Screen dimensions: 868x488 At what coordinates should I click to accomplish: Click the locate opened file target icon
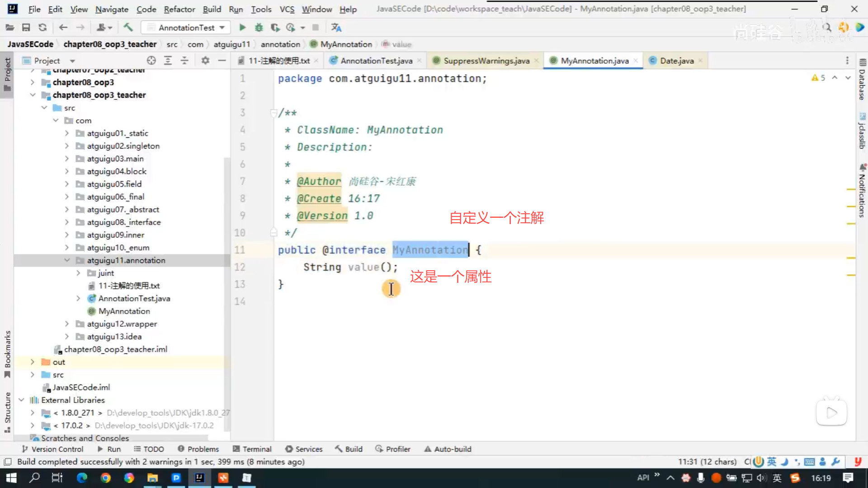[151, 61]
